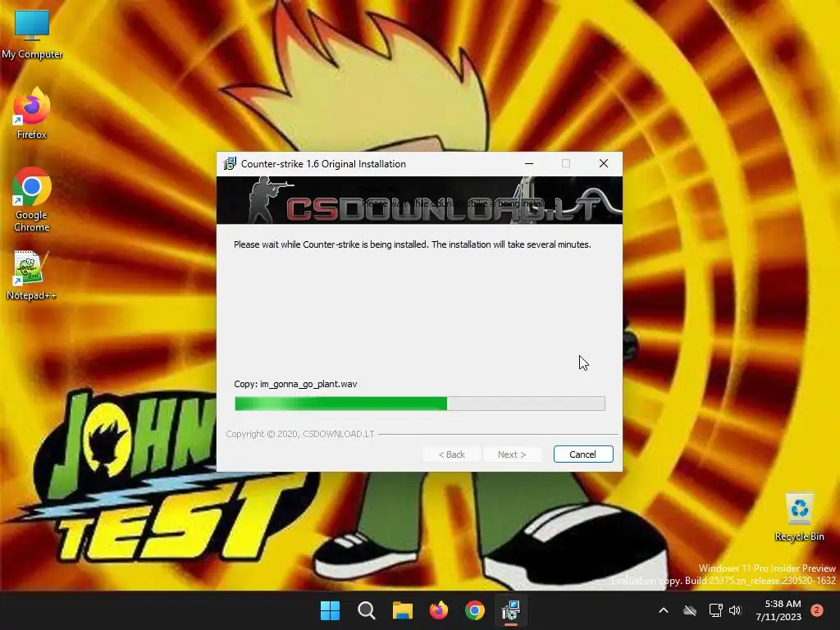
Task: Open File Explorer from the taskbar
Action: [402, 610]
